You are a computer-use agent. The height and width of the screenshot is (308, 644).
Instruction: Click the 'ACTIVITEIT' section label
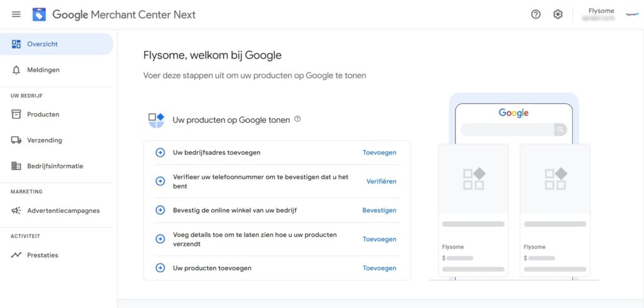pos(25,236)
